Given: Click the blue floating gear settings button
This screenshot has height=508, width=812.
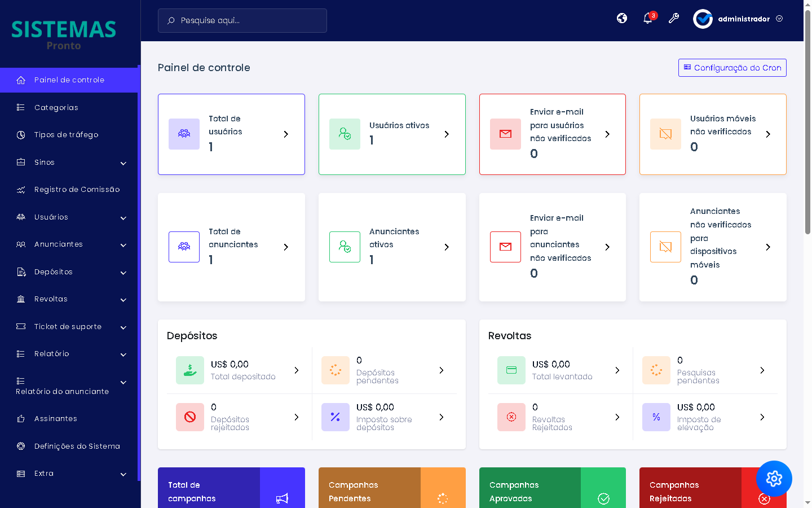Looking at the screenshot, I should click(x=774, y=479).
